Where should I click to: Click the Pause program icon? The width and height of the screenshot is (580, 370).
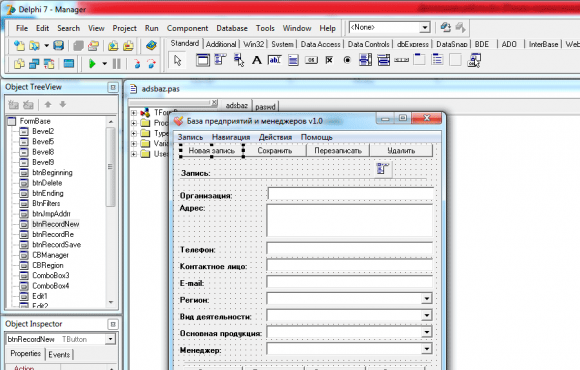pos(117,64)
